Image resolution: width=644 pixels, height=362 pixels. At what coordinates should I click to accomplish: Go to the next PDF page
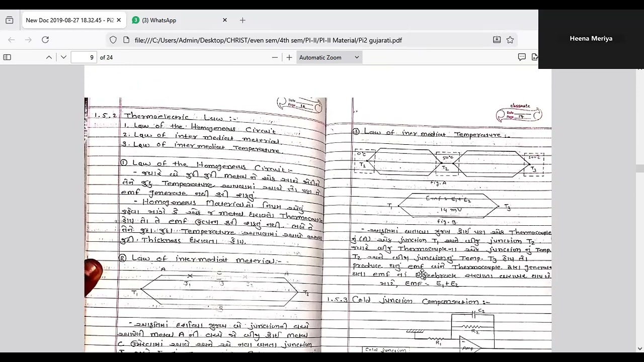point(63,57)
